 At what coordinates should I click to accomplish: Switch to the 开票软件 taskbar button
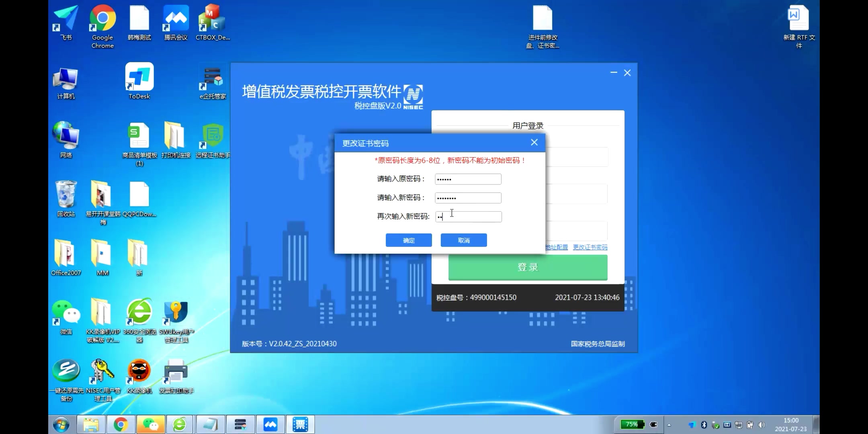[300, 425]
